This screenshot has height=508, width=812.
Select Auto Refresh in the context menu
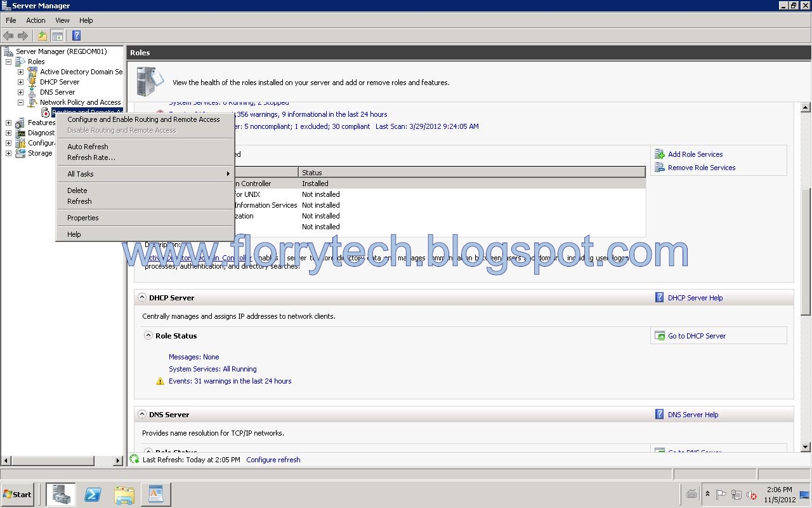click(144, 147)
